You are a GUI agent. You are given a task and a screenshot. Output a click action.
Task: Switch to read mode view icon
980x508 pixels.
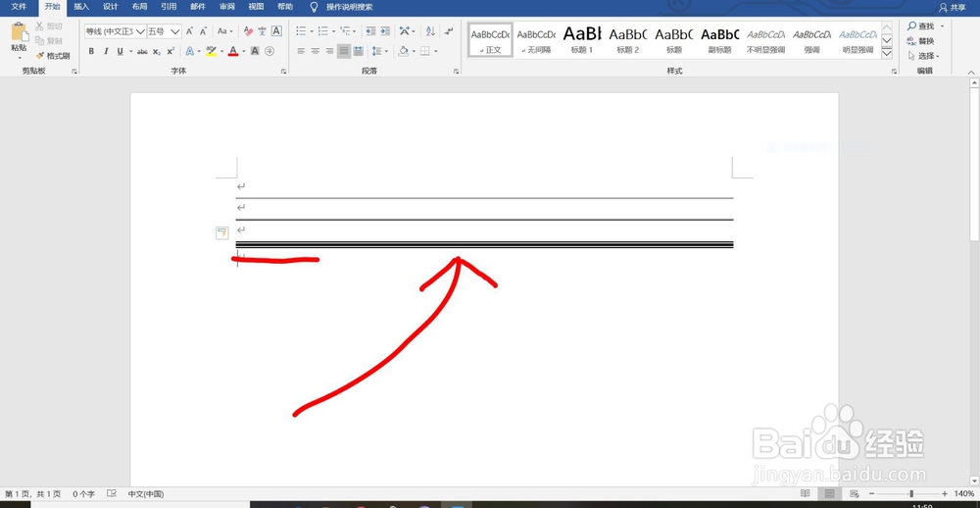pos(806,493)
